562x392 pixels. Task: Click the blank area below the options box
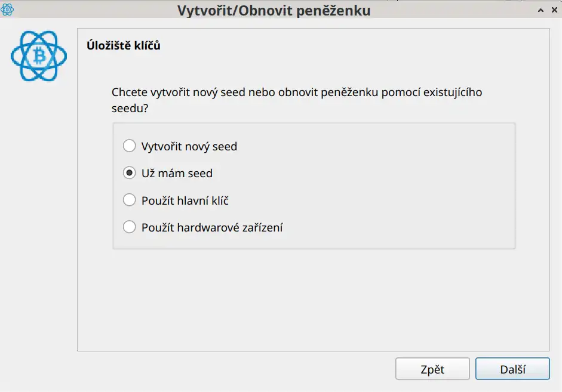pos(311,298)
